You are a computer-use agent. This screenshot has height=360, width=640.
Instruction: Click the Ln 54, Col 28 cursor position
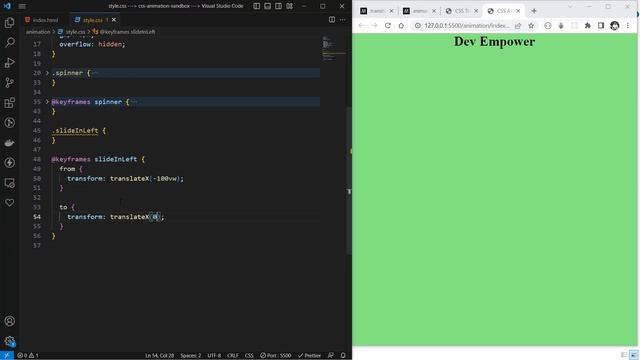click(159, 356)
